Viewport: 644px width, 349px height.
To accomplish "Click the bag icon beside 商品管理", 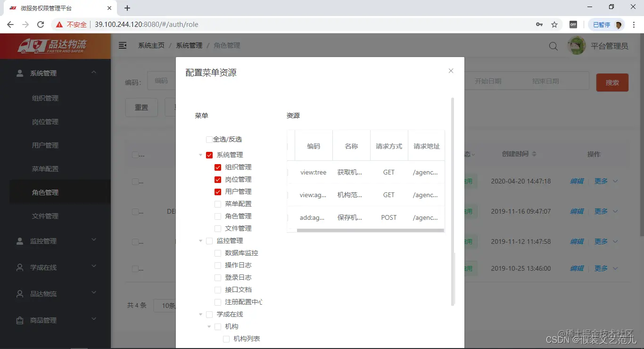I will 19,320.
